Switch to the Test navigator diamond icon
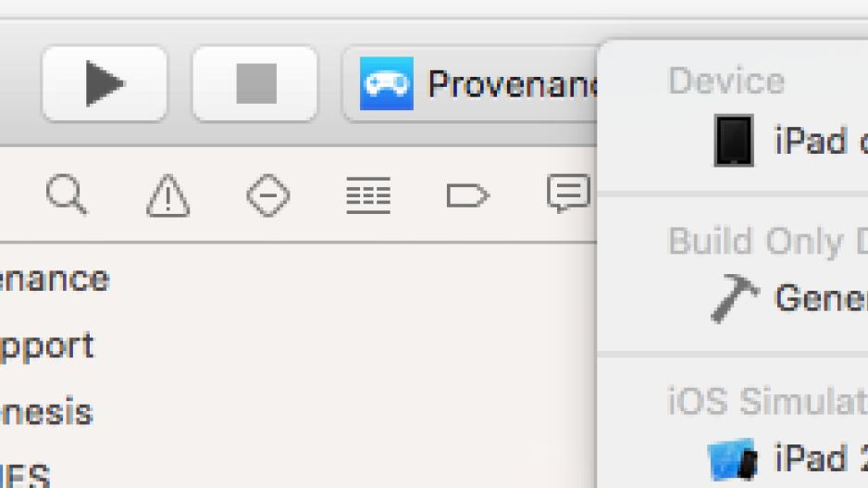This screenshot has width=868, height=488. click(268, 195)
